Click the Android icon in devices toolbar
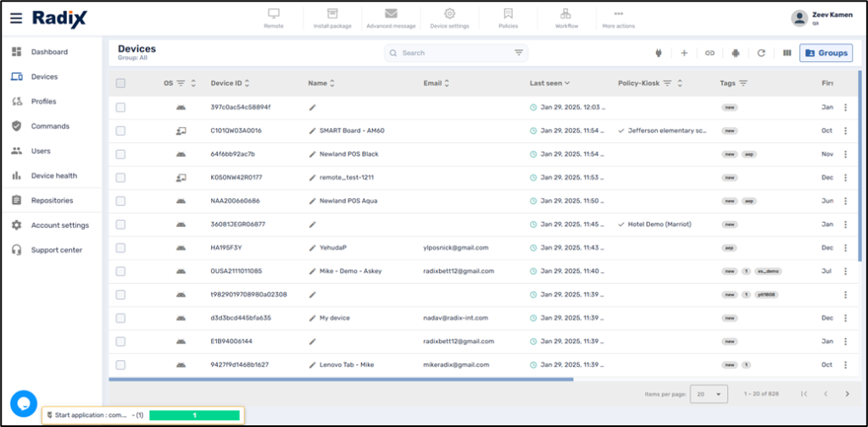The image size is (868, 427). pos(735,53)
